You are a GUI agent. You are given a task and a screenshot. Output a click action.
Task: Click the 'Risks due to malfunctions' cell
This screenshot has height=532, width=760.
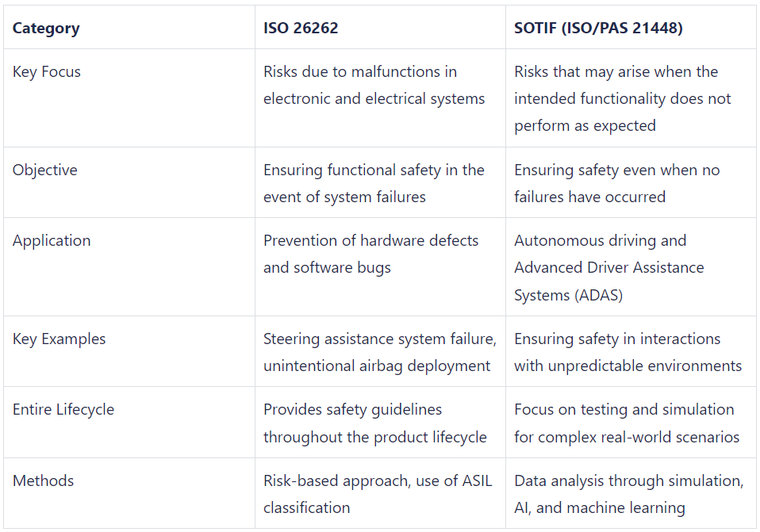374,85
